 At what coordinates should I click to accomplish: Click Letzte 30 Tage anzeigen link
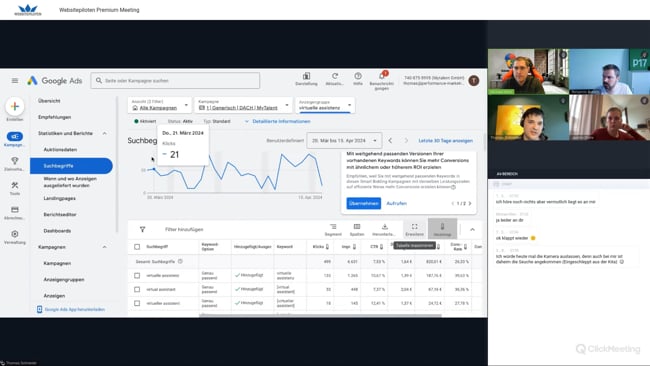[445, 141]
